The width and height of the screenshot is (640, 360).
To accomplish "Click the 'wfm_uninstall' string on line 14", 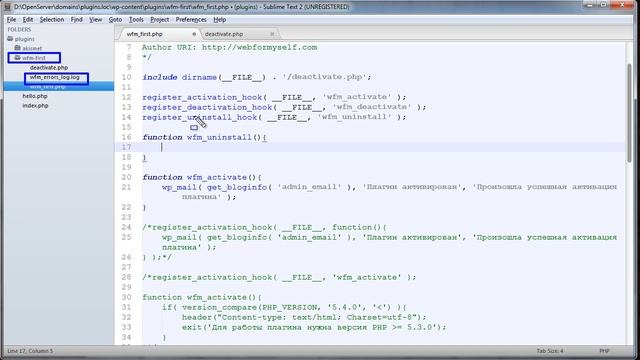I will pos(354,117).
